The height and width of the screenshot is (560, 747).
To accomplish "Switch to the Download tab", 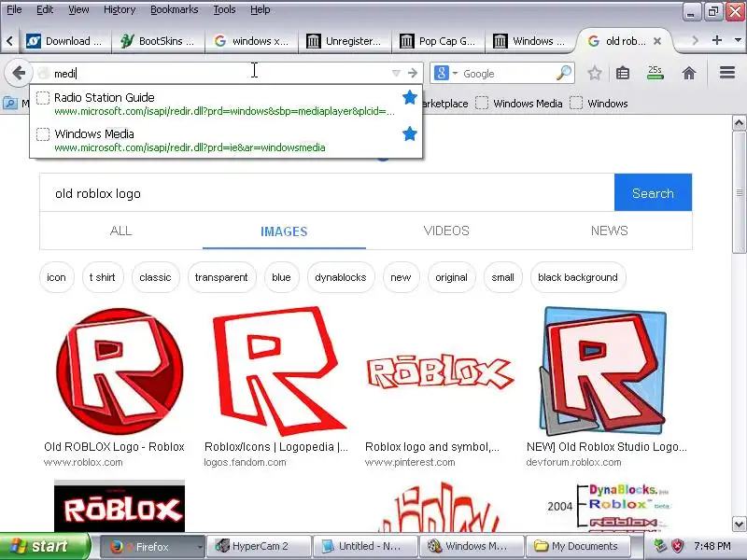I will 63,41.
